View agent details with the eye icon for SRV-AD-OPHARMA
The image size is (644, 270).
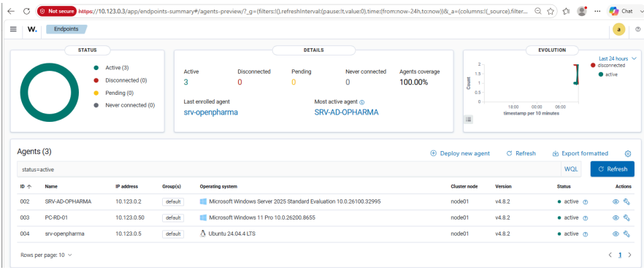(x=616, y=201)
